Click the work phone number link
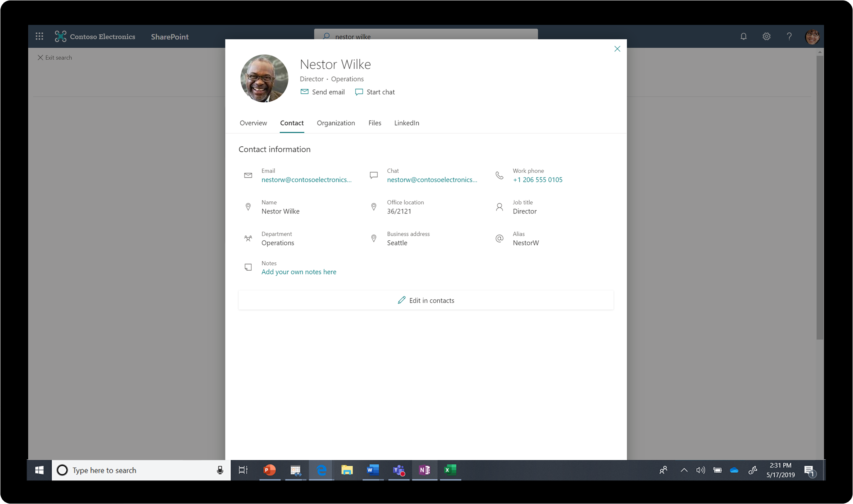The image size is (853, 504). [x=538, y=180]
